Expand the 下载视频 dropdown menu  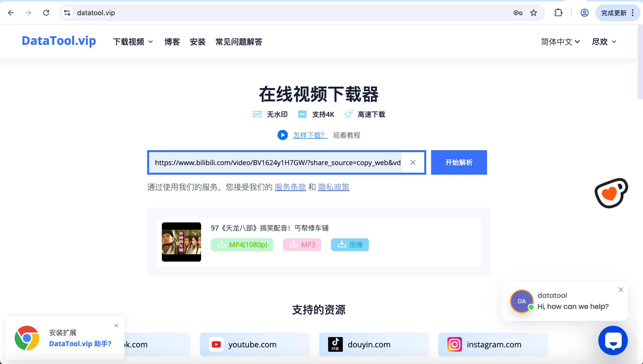tap(133, 42)
